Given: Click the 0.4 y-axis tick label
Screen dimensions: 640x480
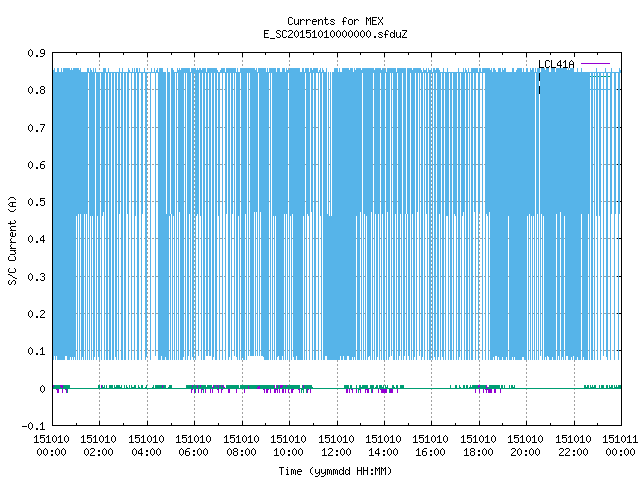Looking at the screenshot, I should (x=36, y=239).
